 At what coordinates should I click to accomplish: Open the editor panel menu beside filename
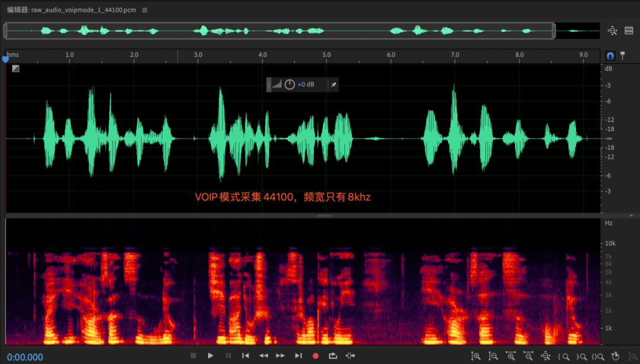point(145,11)
